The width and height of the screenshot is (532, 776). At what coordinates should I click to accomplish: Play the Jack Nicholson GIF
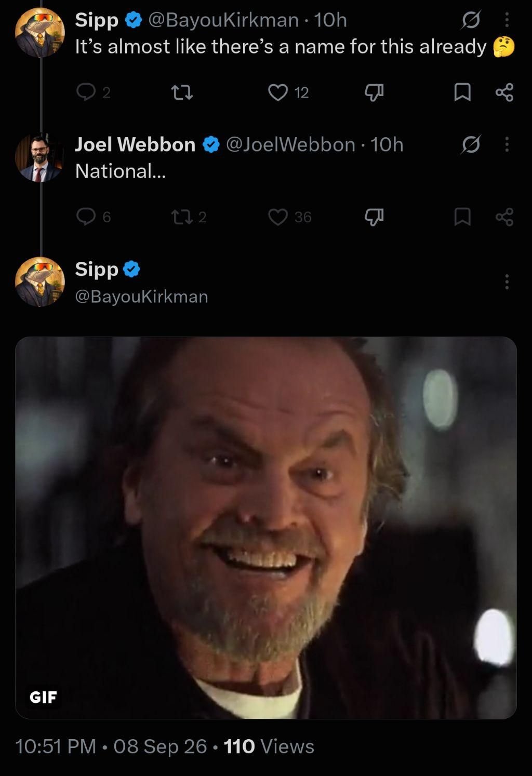point(266,528)
